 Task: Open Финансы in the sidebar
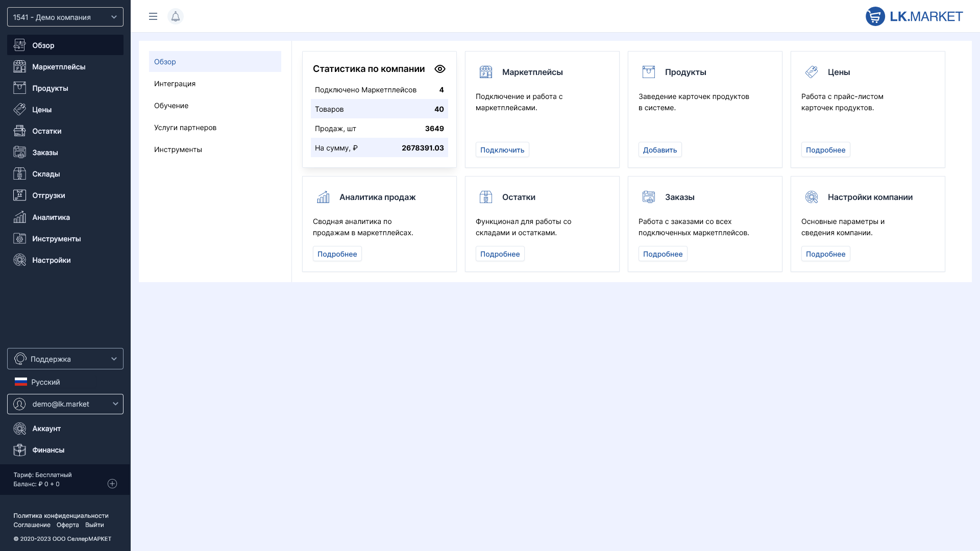click(48, 450)
